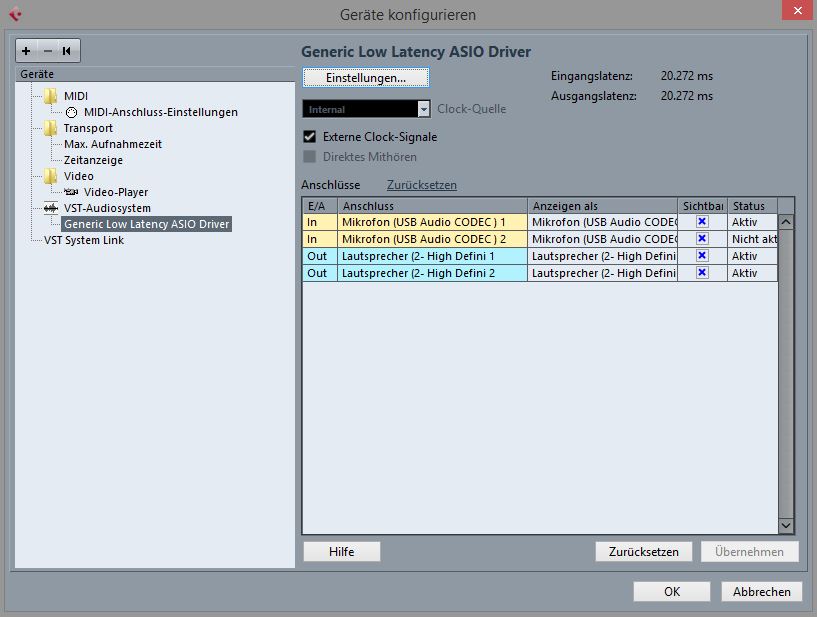Click the Anzeigen als column header

(x=602, y=206)
